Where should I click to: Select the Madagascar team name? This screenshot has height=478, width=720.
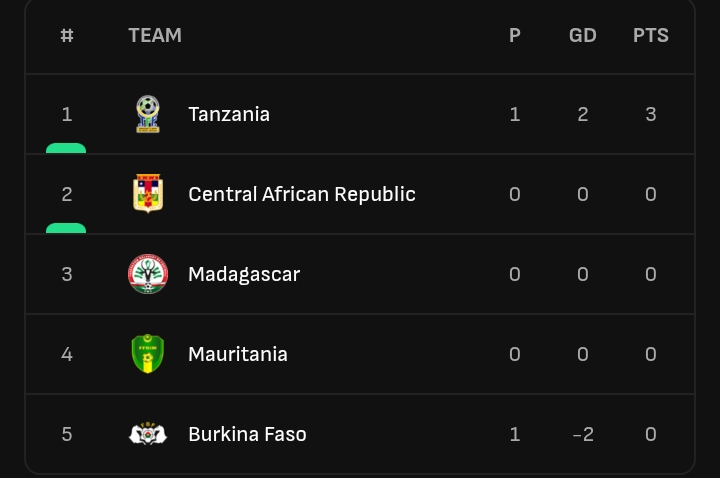pos(244,275)
